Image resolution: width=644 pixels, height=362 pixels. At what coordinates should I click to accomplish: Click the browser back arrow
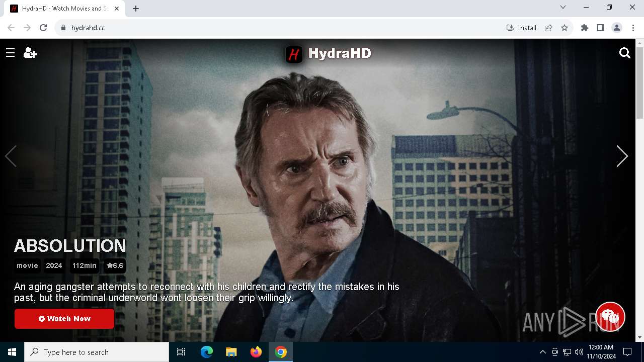click(11, 28)
